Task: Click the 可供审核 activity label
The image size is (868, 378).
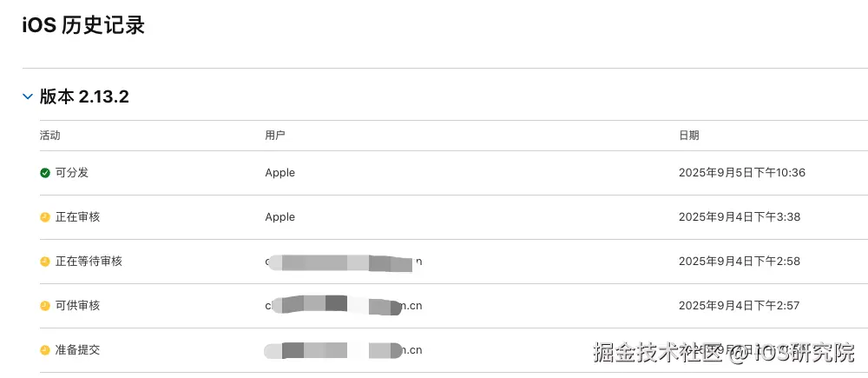Action: point(77,306)
